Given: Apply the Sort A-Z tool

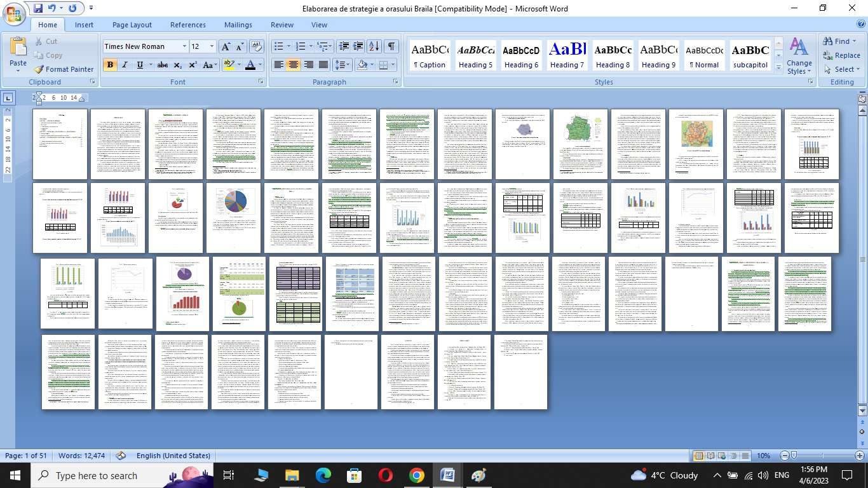Looking at the screenshot, I should tap(374, 46).
